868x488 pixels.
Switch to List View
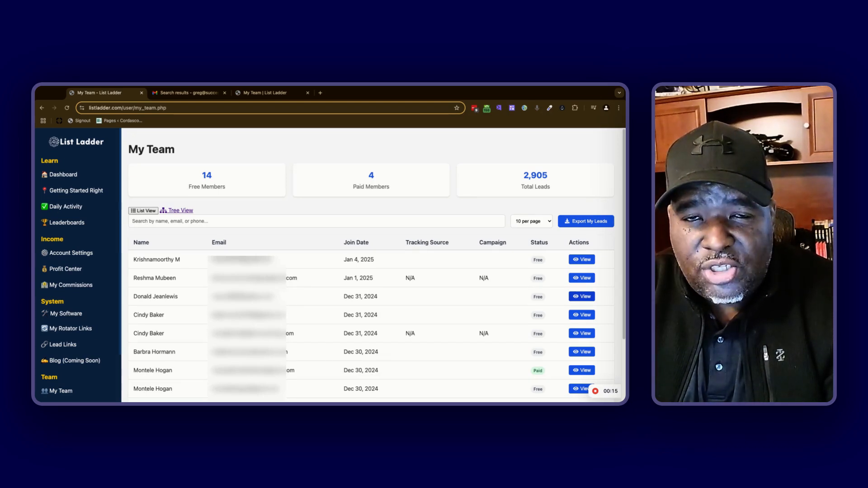click(143, 211)
